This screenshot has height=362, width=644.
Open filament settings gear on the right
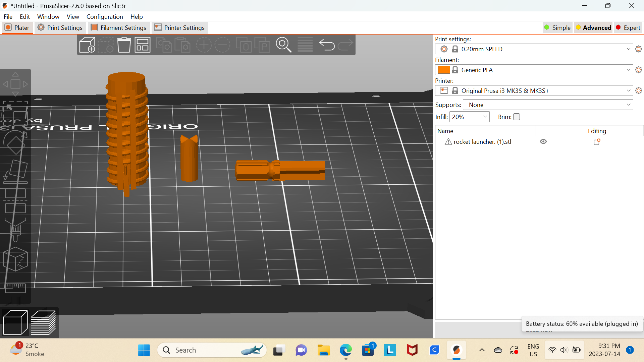point(639,70)
